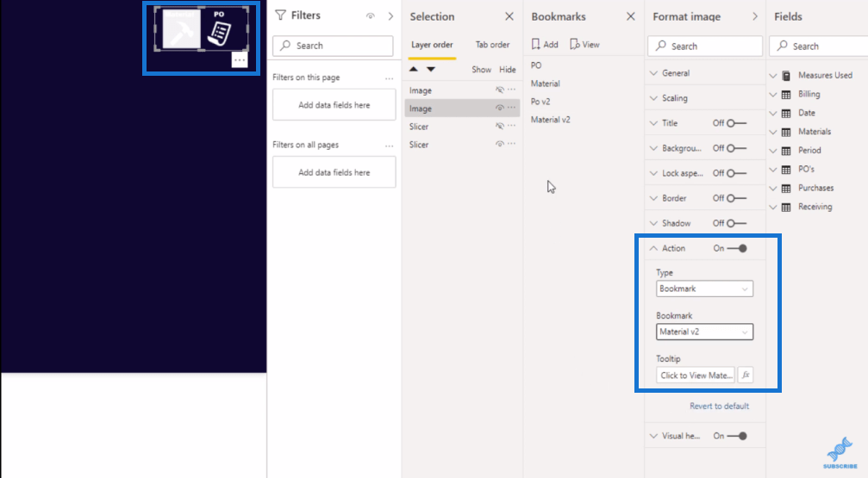The width and height of the screenshot is (868, 478).
Task: Collapse the Filters pane chevron
Action: [390, 16]
